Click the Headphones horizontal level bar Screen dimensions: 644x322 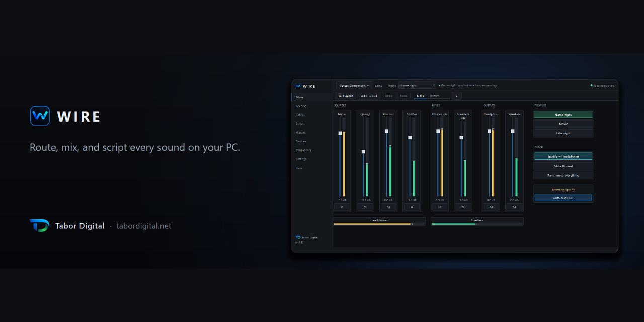[x=379, y=224]
